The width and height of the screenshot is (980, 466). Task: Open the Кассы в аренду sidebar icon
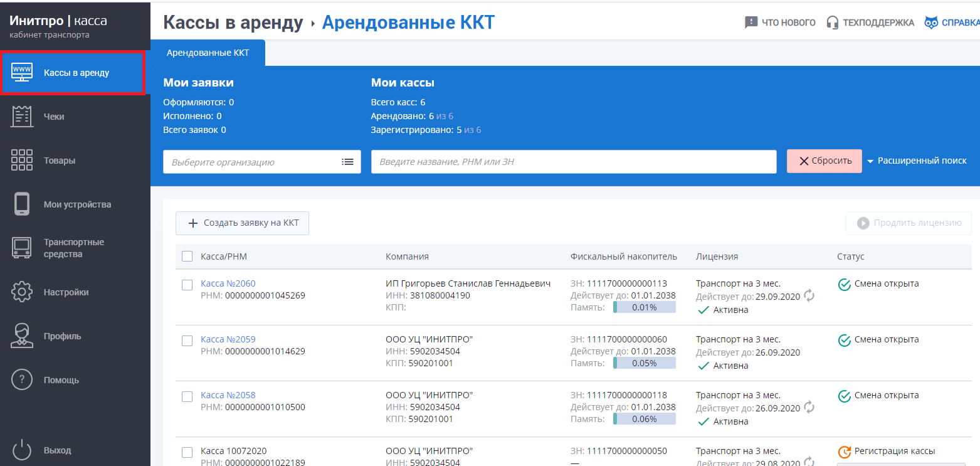click(23, 73)
